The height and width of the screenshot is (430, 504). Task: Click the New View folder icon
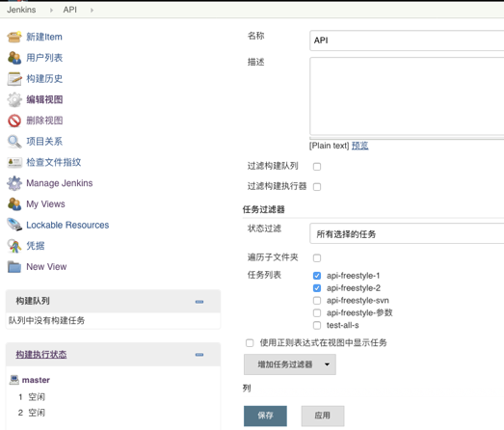14,267
